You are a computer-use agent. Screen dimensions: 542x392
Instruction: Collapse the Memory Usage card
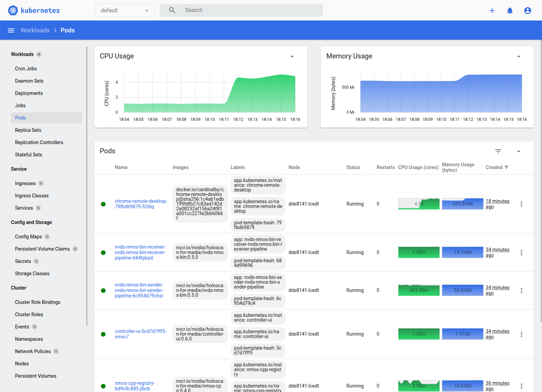pyautogui.click(x=519, y=56)
